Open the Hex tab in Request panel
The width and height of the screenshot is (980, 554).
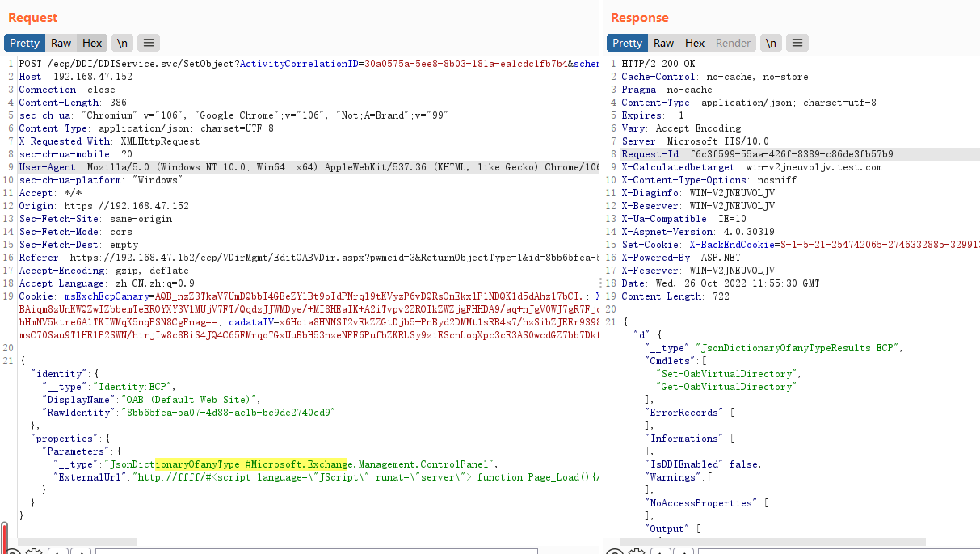(92, 43)
